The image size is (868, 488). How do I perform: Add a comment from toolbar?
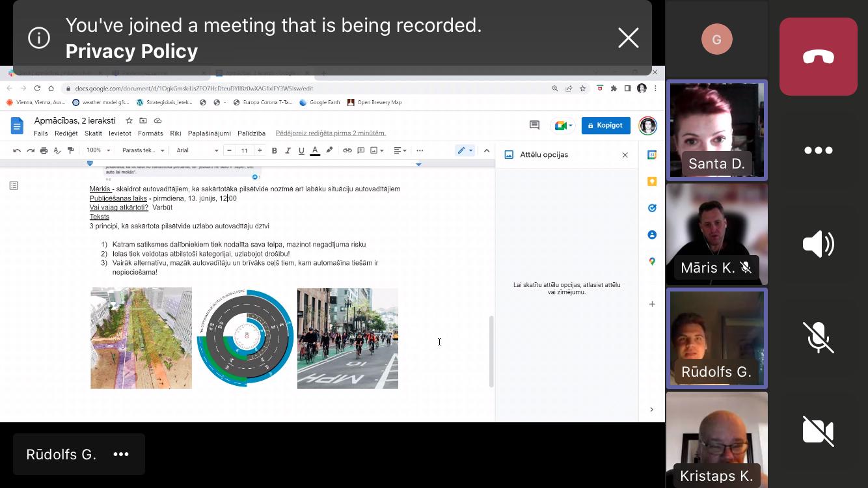tap(360, 150)
